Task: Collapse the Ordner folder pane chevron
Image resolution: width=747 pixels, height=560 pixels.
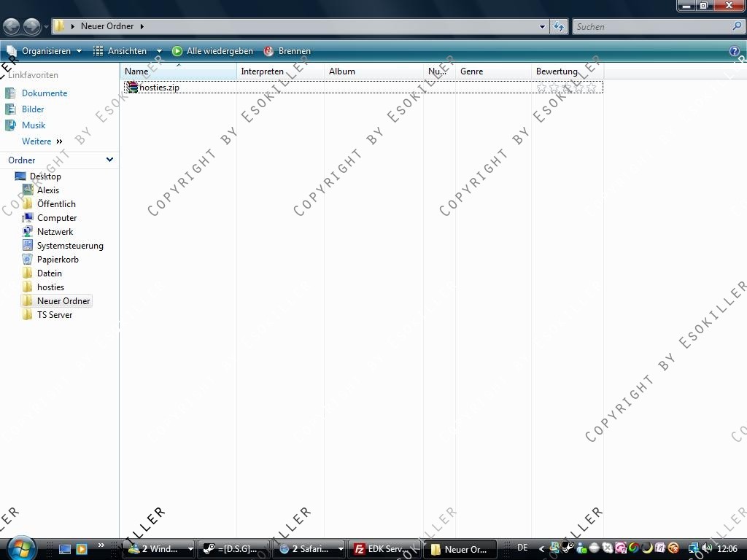Action: (109, 160)
